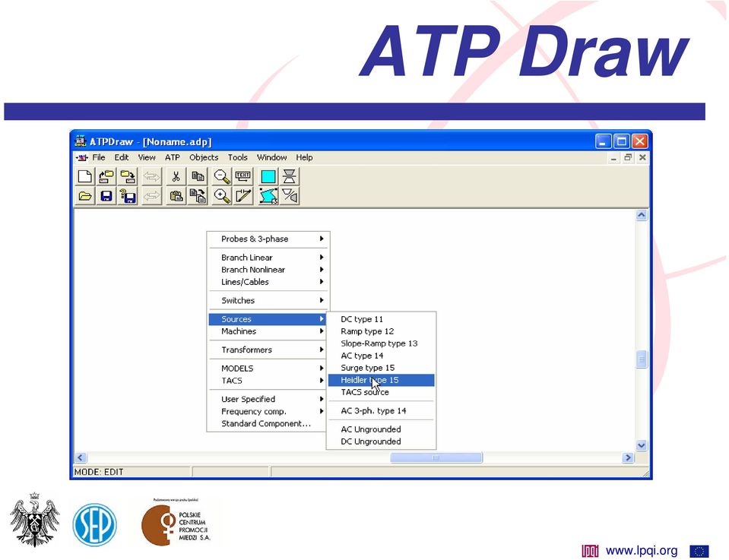Cut selection with the scissors icon
Screen dimensions: 729x560
(x=176, y=176)
